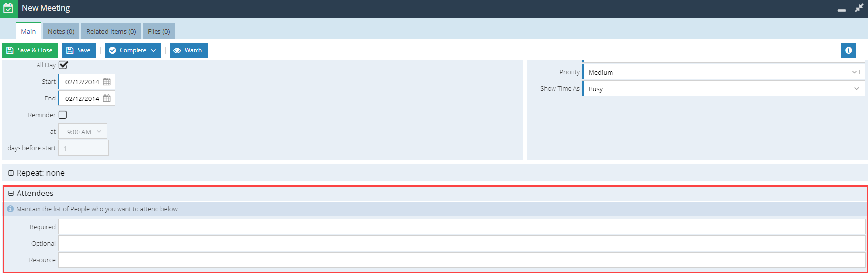Collapse the New Meeting window size
This screenshot has height=273, width=868.
(x=859, y=8)
